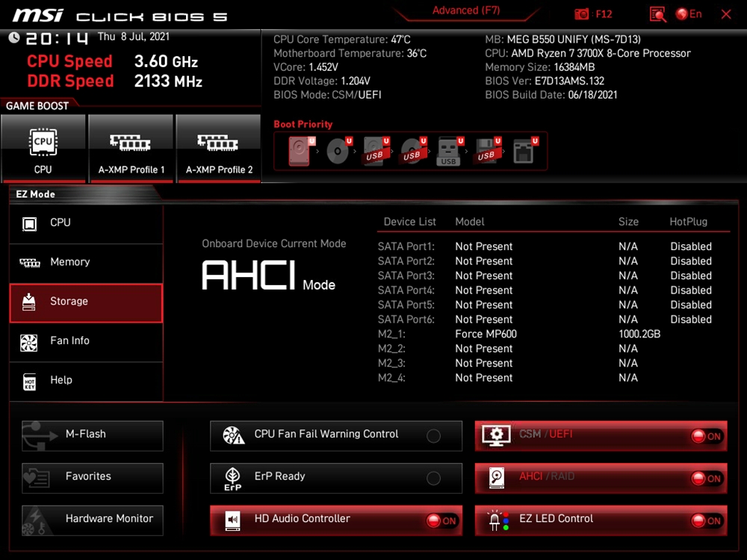Click the Help hot key icon
The height and width of the screenshot is (560, 747).
coord(30,382)
